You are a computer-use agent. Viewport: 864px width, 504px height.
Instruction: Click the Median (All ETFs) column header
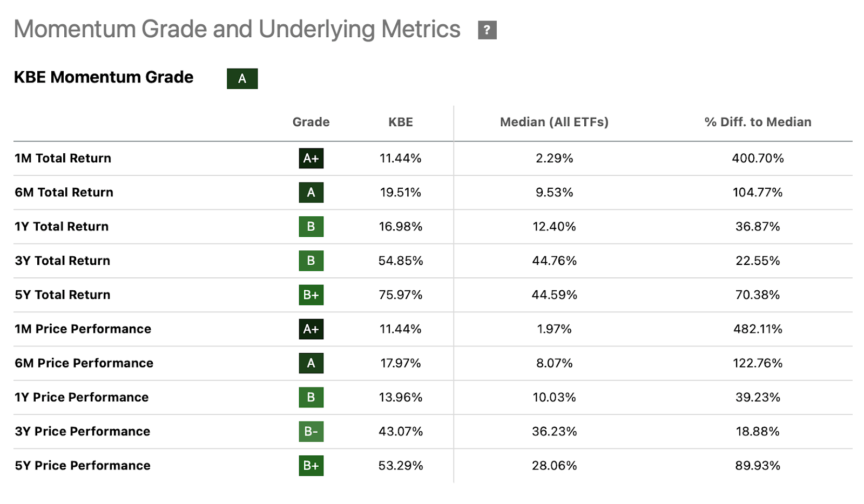[x=554, y=122]
